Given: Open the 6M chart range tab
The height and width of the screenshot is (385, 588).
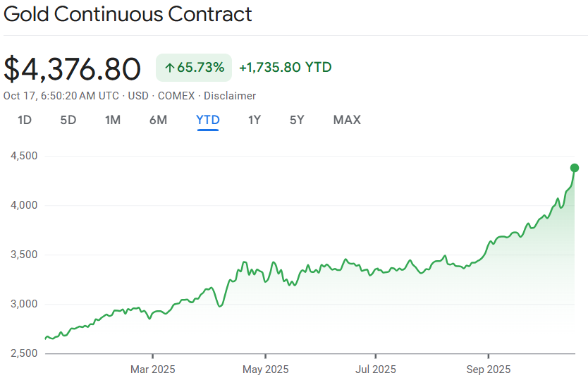Looking at the screenshot, I should (158, 120).
